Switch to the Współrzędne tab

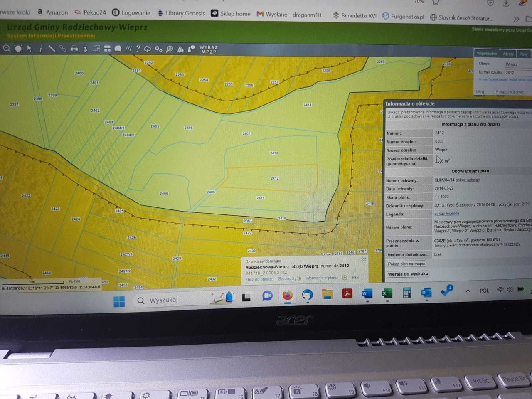coord(487,54)
